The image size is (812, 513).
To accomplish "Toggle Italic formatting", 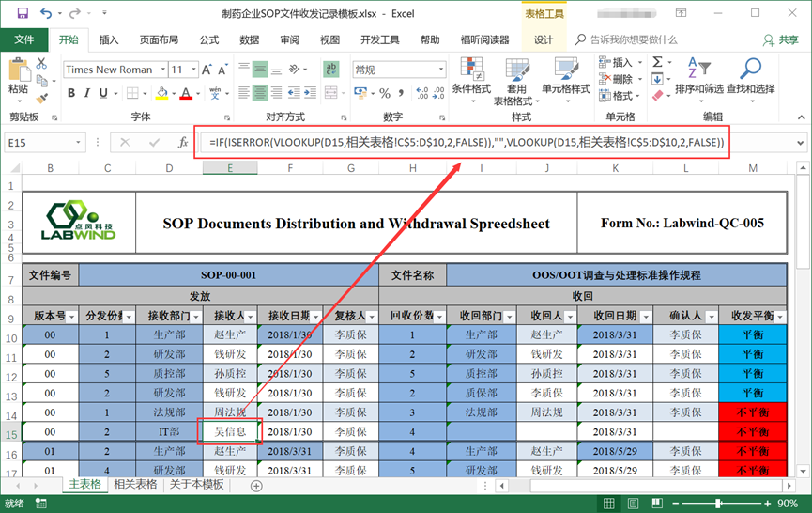I will pos(87,93).
